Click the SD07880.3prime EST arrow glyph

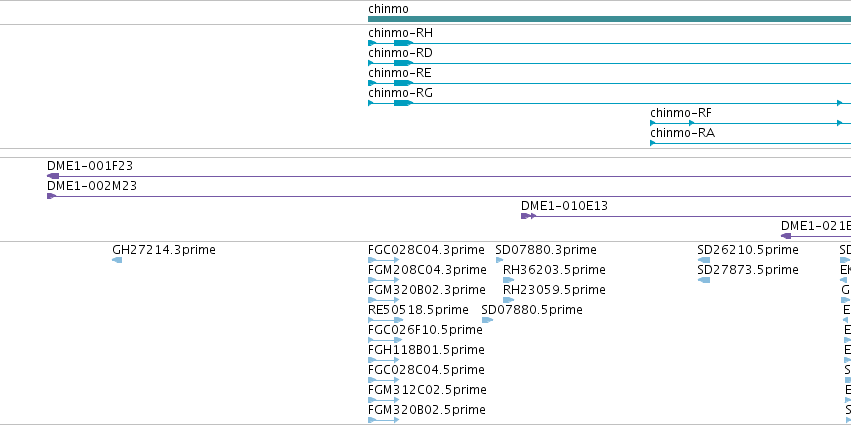click(x=499, y=260)
